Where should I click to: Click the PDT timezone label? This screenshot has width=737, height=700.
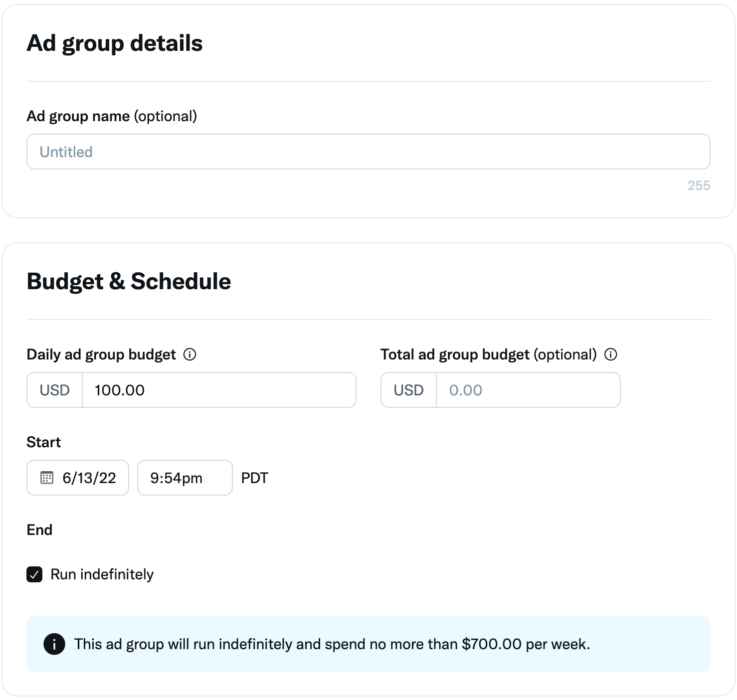click(x=255, y=478)
